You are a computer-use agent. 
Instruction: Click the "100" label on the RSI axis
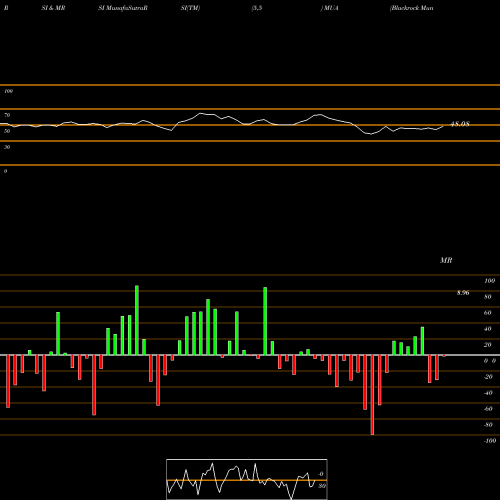(x=8, y=91)
